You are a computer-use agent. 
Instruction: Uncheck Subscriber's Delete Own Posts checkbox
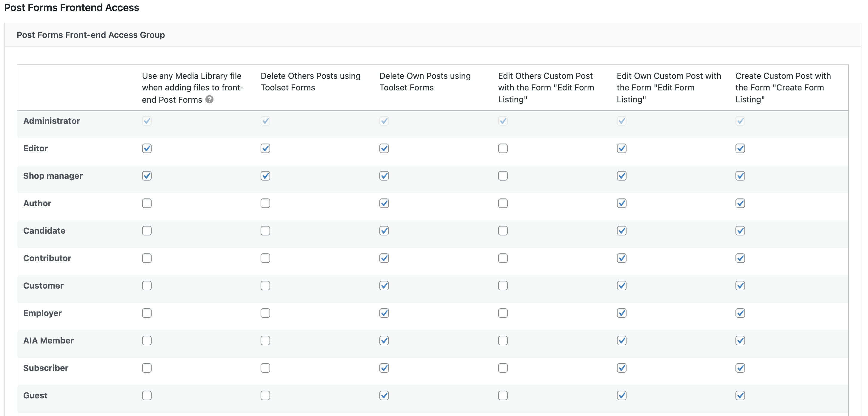click(384, 368)
